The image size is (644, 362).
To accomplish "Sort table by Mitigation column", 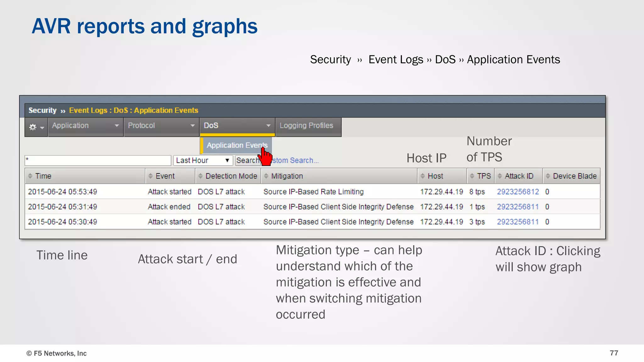I will click(x=339, y=176).
